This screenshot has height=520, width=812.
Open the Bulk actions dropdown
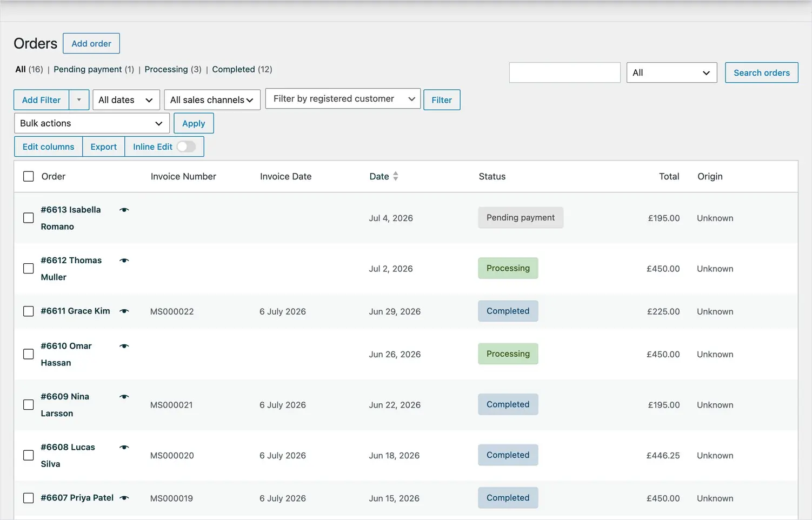point(92,123)
